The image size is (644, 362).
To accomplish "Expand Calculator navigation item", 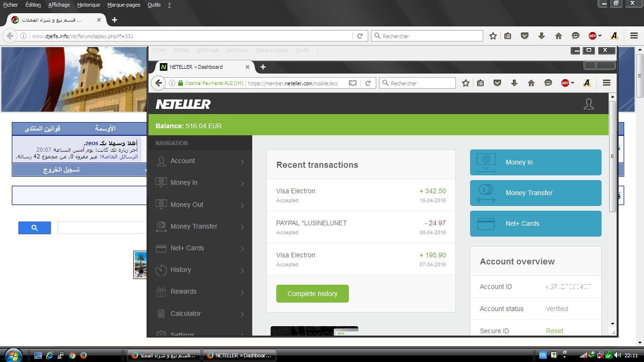I will [200, 313].
